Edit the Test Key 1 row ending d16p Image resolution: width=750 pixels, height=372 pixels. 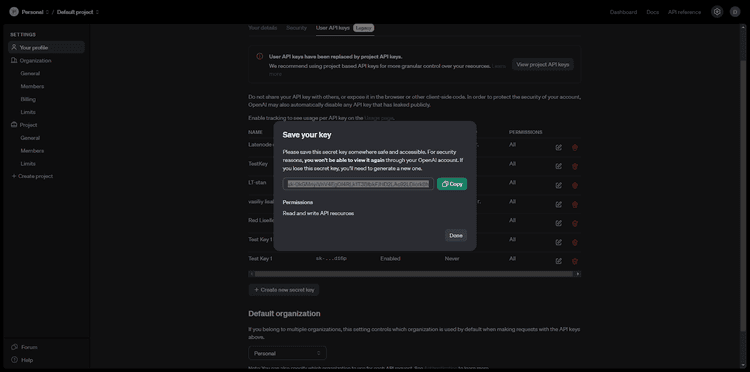(x=558, y=261)
